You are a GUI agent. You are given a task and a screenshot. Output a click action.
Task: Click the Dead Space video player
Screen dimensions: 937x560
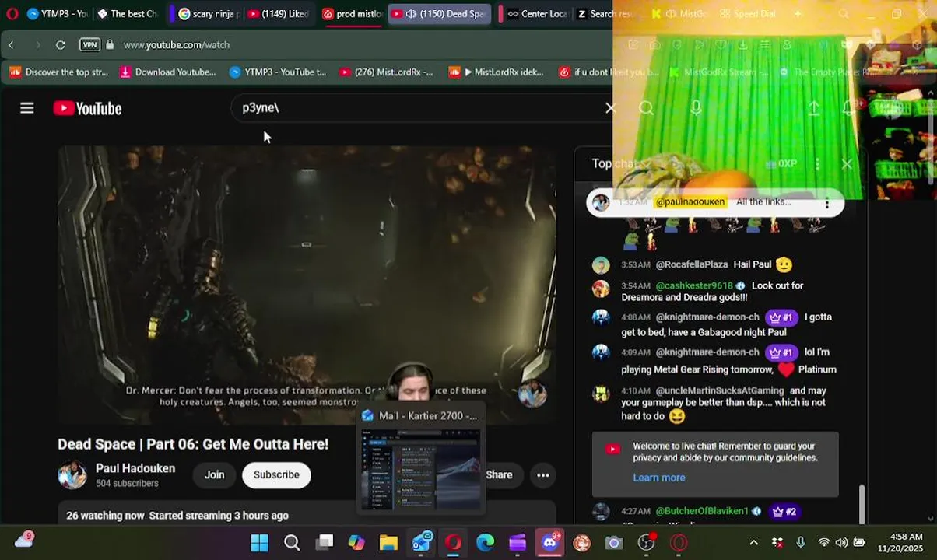tap(307, 284)
